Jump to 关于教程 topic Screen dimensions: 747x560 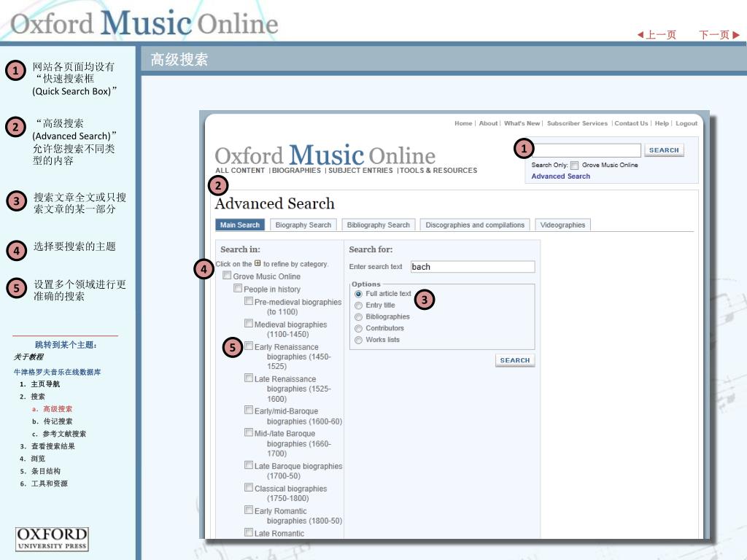pyautogui.click(x=28, y=357)
